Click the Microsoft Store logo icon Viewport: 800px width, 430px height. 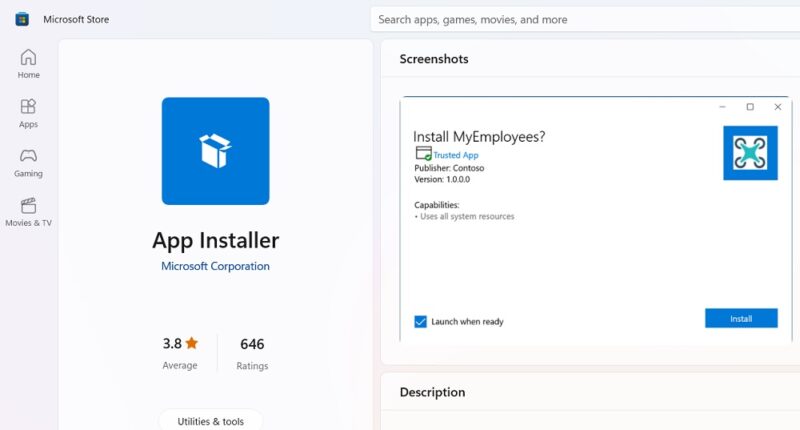(21, 19)
